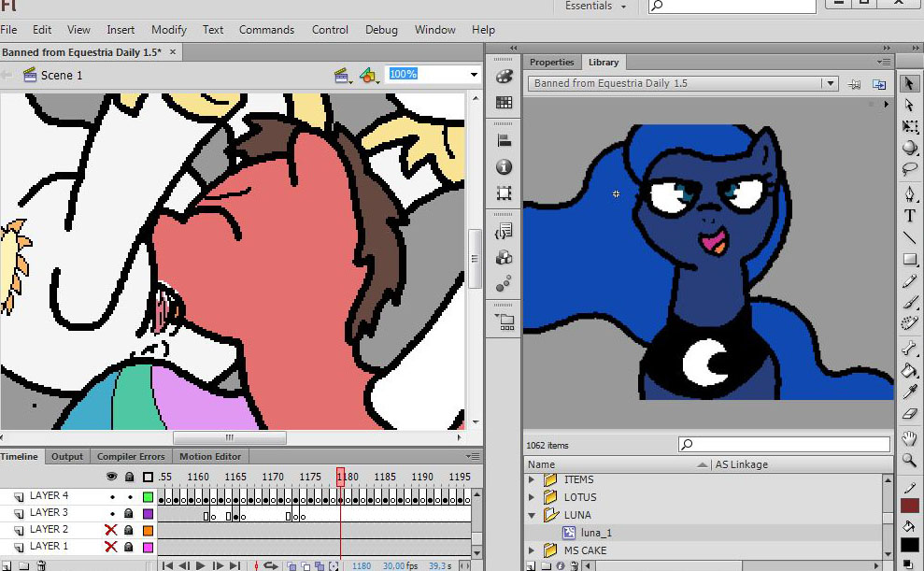Switch to the Motion Editor tab
924x571 pixels.
(x=210, y=456)
